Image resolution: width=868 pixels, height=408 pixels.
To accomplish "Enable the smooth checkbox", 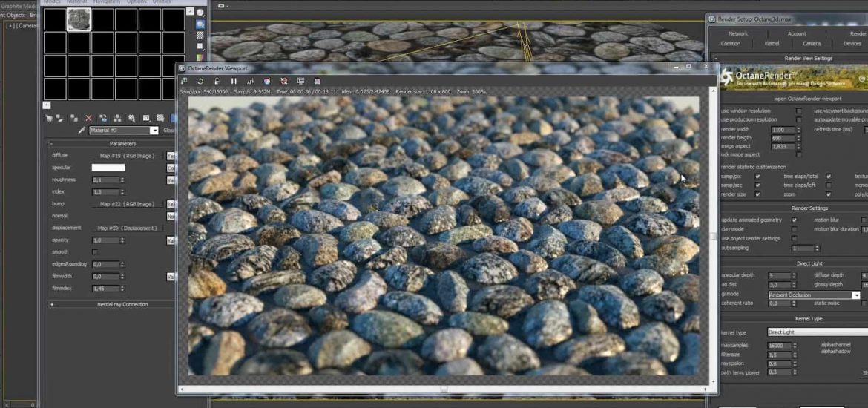I will pyautogui.click(x=94, y=252).
